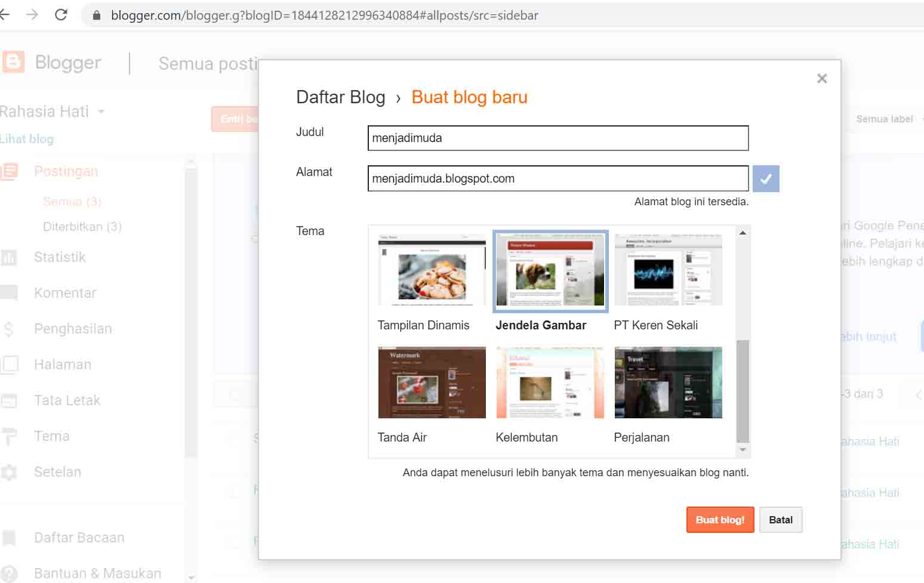Image resolution: width=924 pixels, height=583 pixels.
Task: Open Halaman in the sidebar
Action: 63,365
